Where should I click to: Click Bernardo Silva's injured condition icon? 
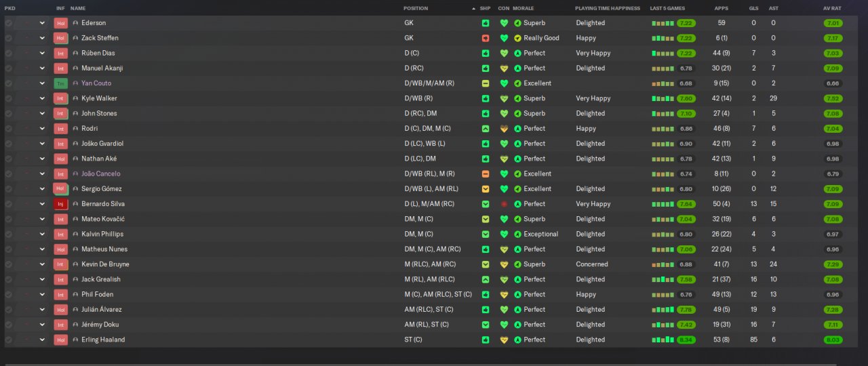504,204
